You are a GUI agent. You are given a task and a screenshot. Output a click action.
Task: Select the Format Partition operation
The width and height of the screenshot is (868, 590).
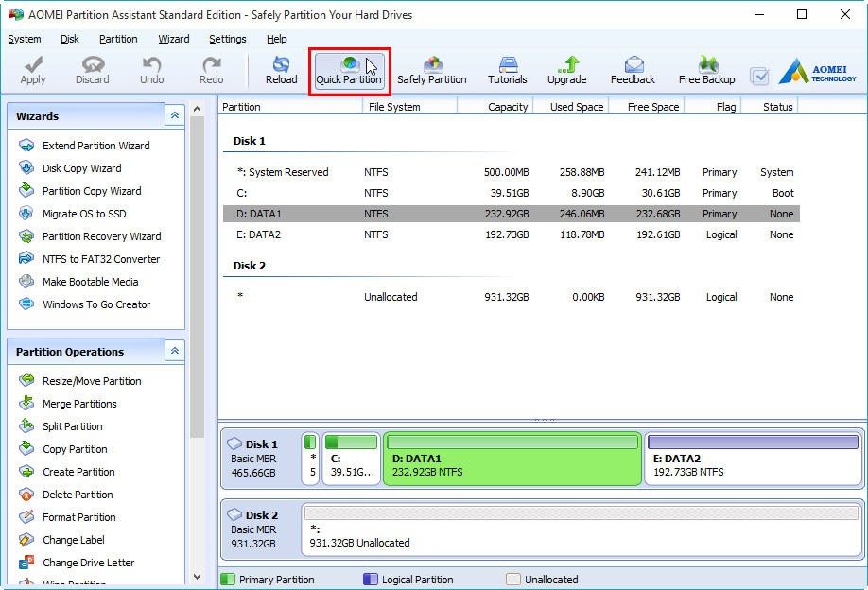79,517
